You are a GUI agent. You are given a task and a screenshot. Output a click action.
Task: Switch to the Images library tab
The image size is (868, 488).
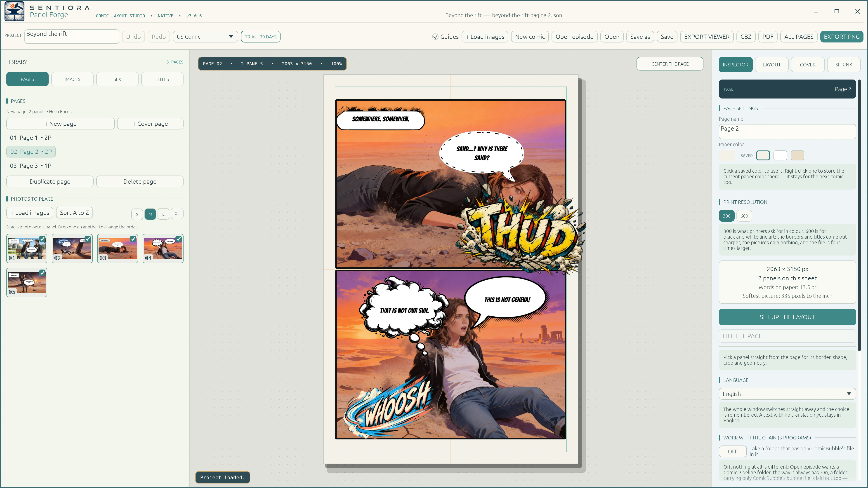72,79
